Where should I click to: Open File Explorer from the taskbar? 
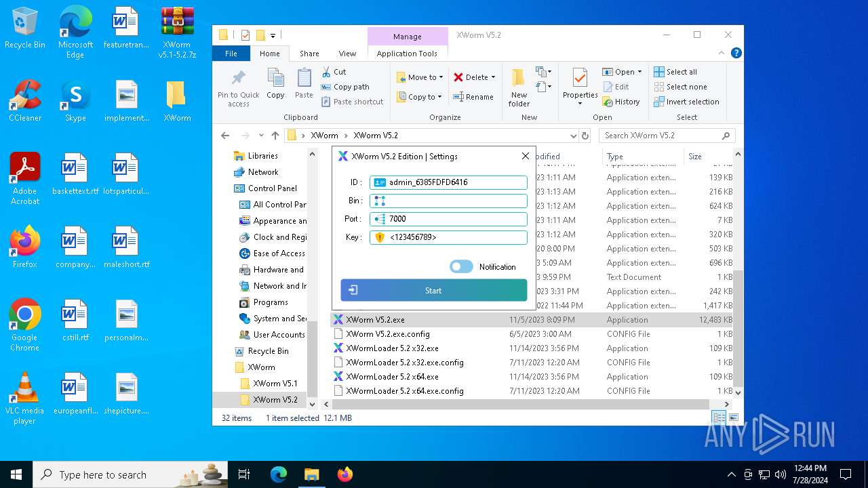(x=311, y=474)
